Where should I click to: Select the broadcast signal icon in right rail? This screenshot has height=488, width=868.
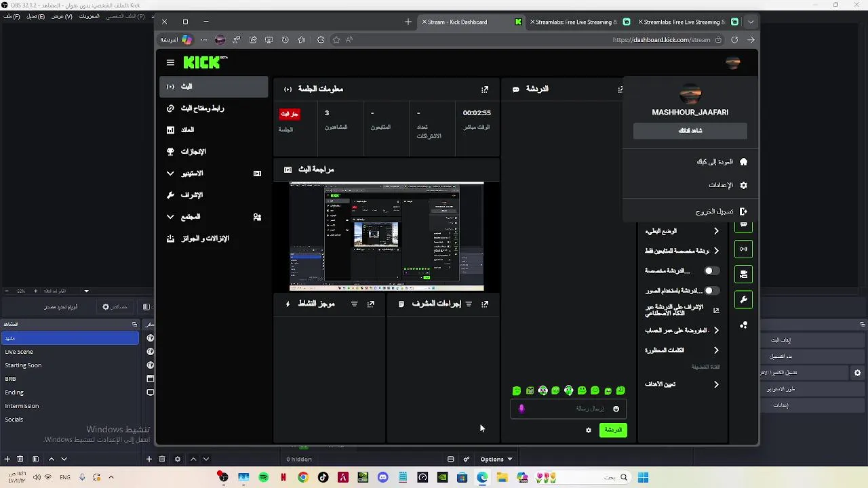[744, 249]
